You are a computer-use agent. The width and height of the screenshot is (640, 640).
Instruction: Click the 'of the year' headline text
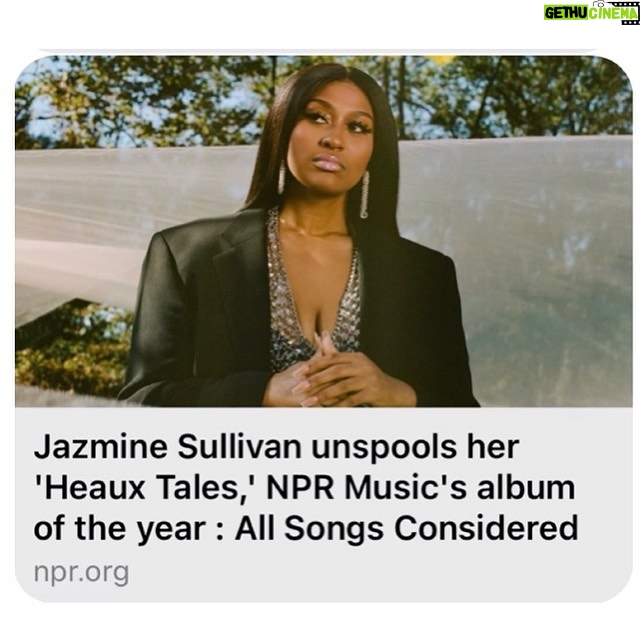[x=119, y=529]
